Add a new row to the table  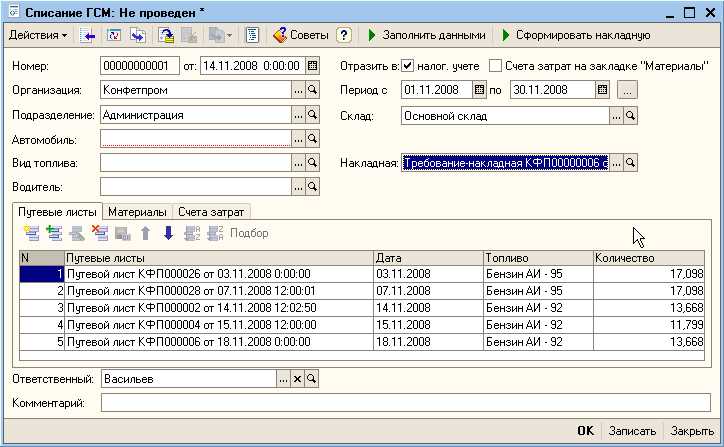tap(30, 233)
